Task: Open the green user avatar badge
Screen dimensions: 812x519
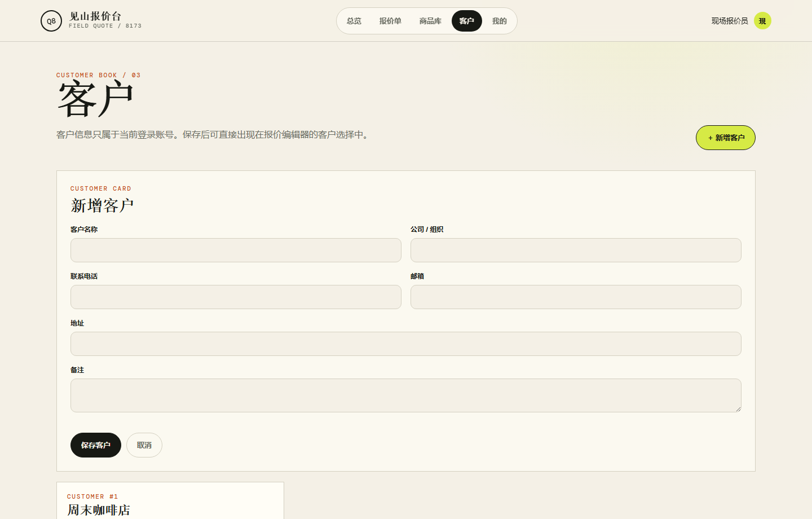Action: [762, 21]
